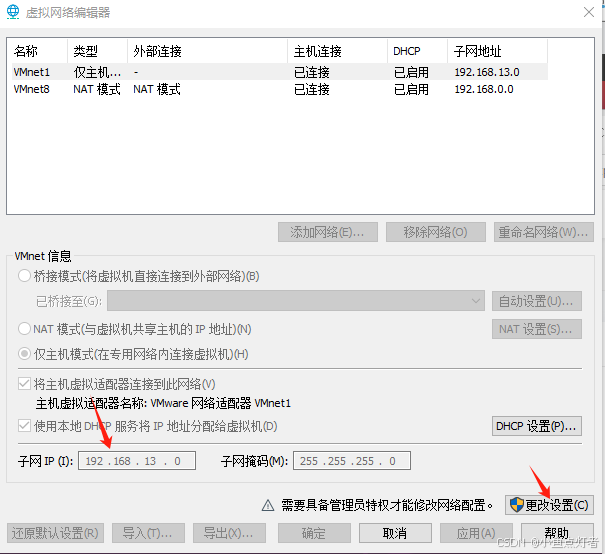Click subnet address 192.168.0.0 cell

click(483, 89)
